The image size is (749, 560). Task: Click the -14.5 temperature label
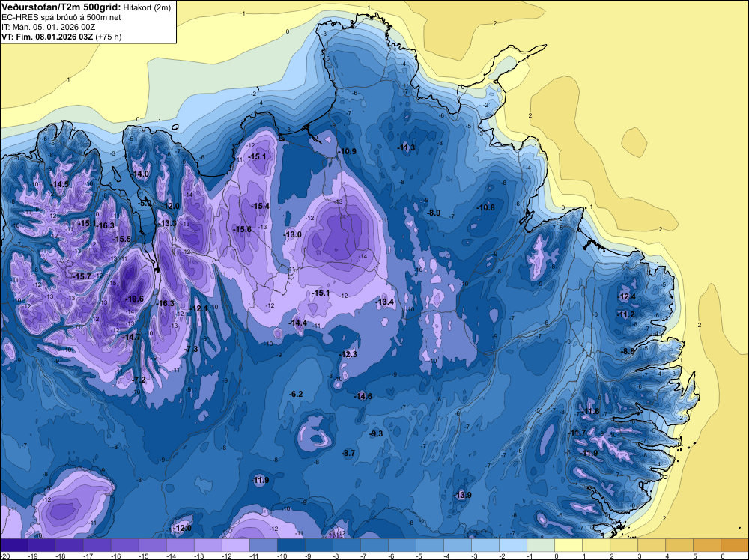pyautogui.click(x=60, y=184)
